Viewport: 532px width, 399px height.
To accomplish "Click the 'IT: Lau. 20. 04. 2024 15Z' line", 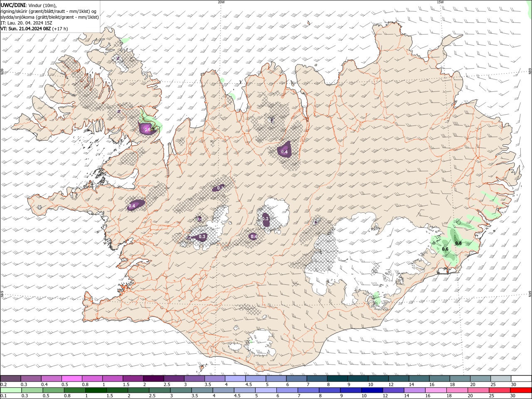I will [x=26, y=23].
